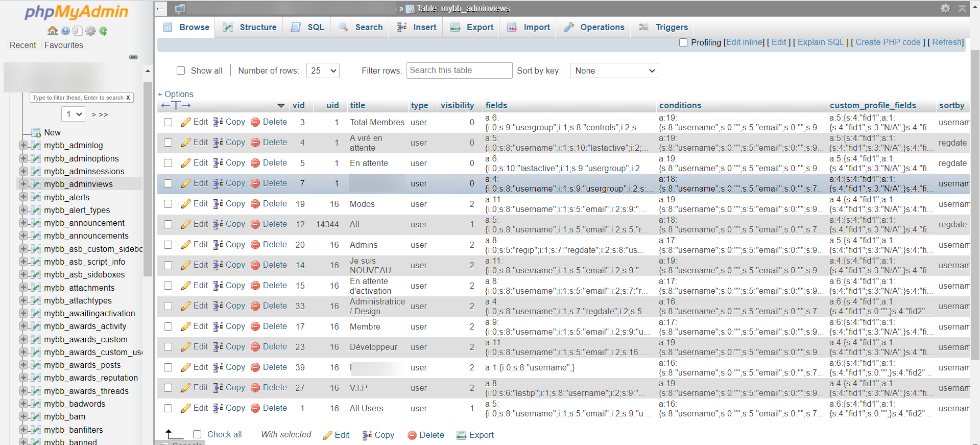The width and height of the screenshot is (980, 445).
Task: Click red Delete icon for Membre row
Action: click(255, 326)
